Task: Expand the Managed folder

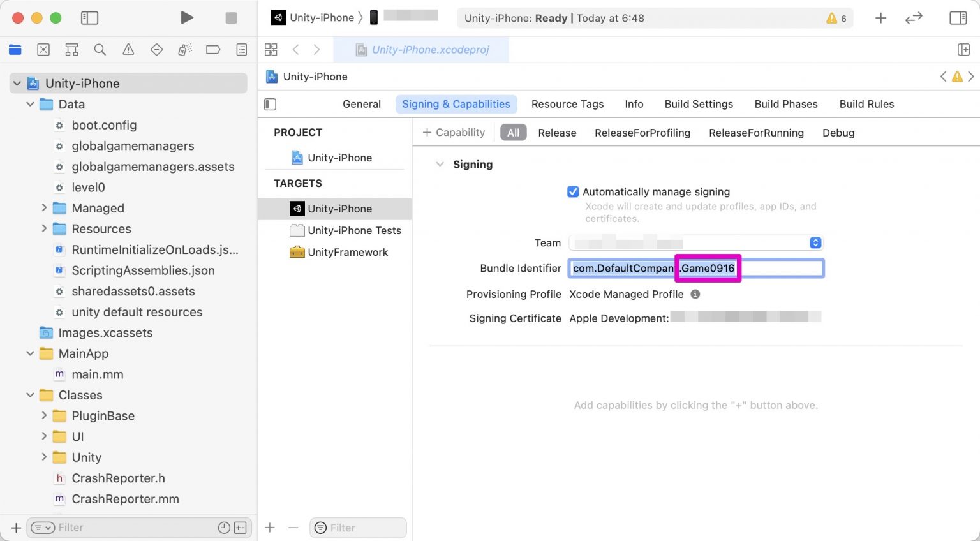Action: [44, 208]
